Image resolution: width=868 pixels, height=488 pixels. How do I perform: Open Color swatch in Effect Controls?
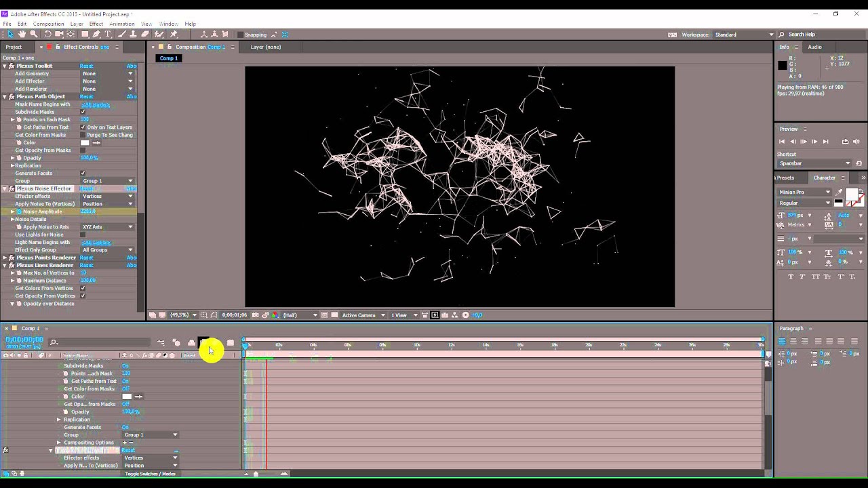85,143
